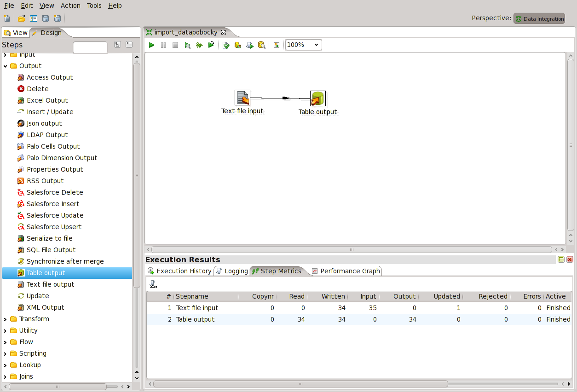The height and width of the screenshot is (392, 577).
Task: Sort metrics by Stepname column header
Action: tap(206, 296)
